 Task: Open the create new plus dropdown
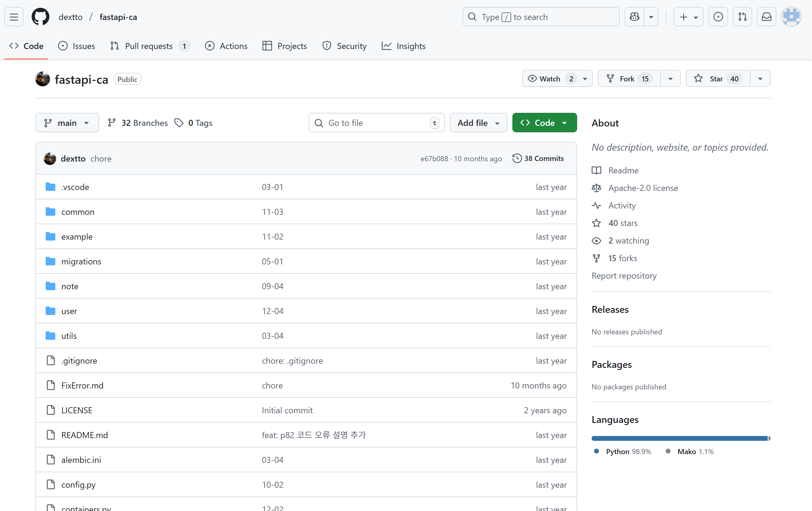(x=688, y=17)
